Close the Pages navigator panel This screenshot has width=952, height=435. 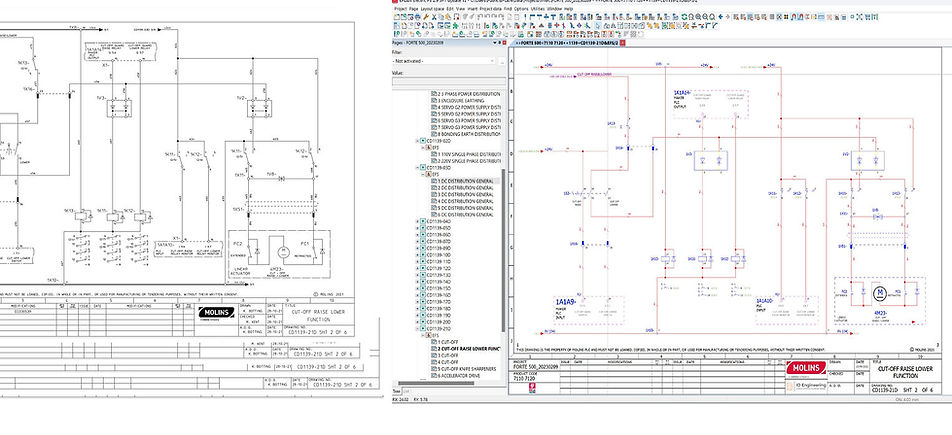[505, 43]
